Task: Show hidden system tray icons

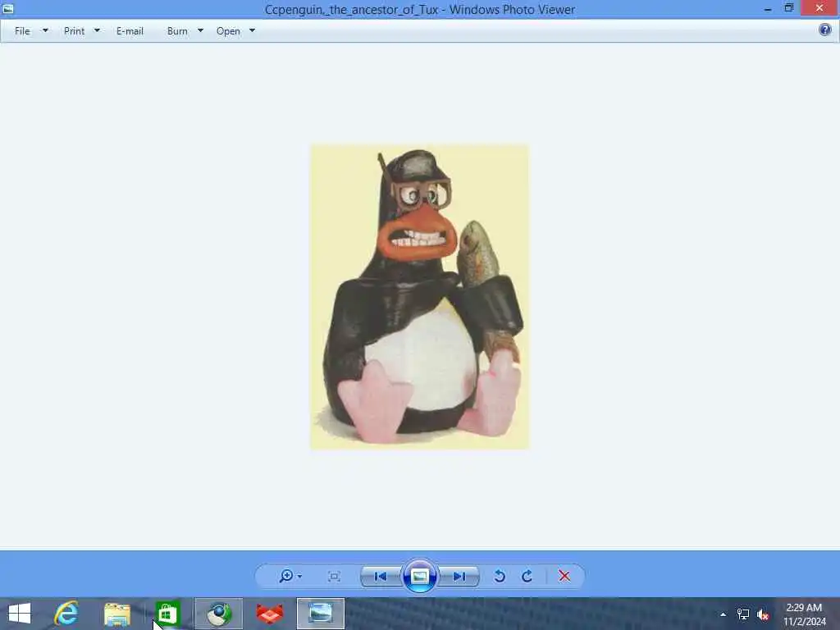Action: click(x=723, y=614)
